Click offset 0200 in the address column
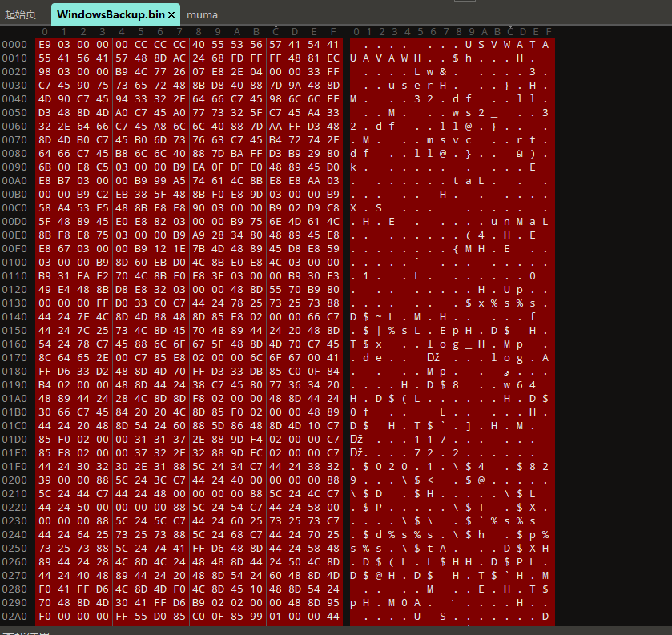The width and height of the screenshot is (672, 635). click(x=14, y=480)
